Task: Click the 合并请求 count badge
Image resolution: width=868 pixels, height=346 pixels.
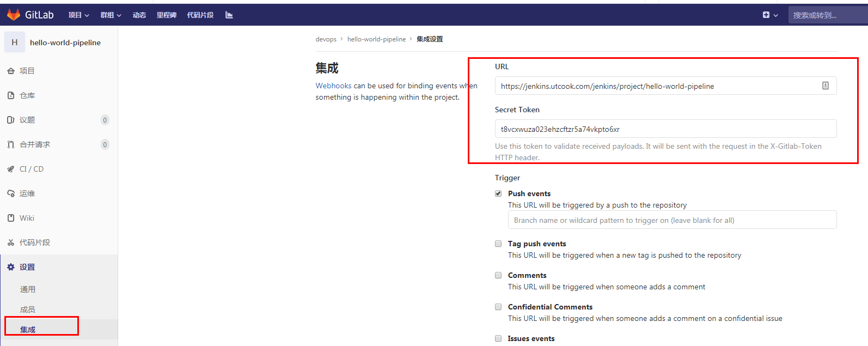Action: tap(105, 144)
